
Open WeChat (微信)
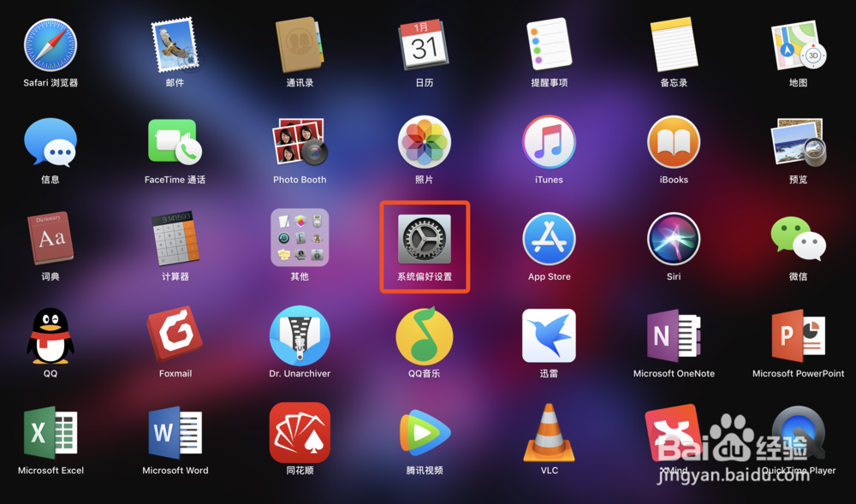tap(798, 240)
